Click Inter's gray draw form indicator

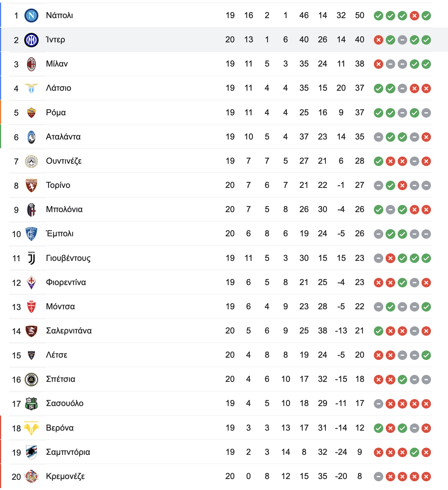[x=402, y=40]
